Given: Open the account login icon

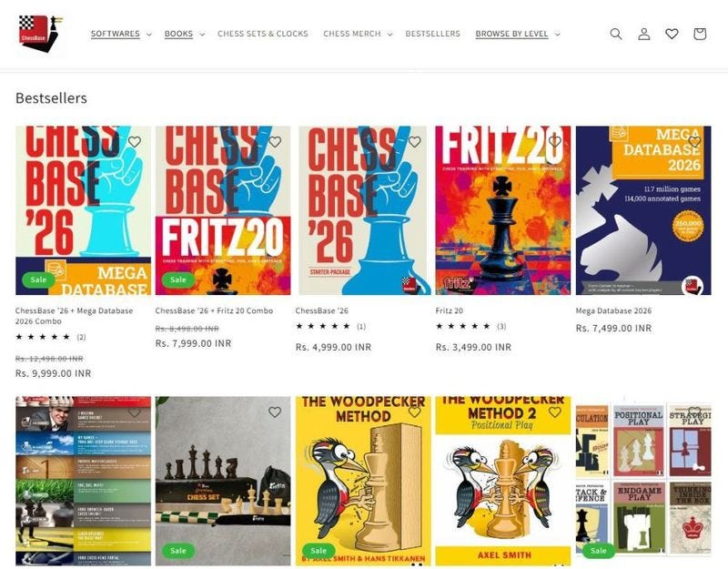Looking at the screenshot, I should (644, 34).
